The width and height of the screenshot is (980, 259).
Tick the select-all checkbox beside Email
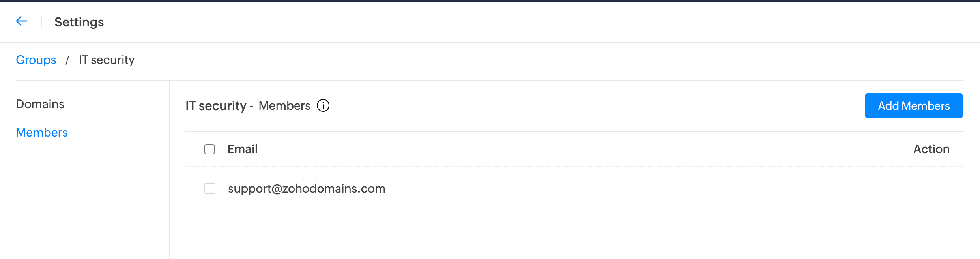coord(209,149)
